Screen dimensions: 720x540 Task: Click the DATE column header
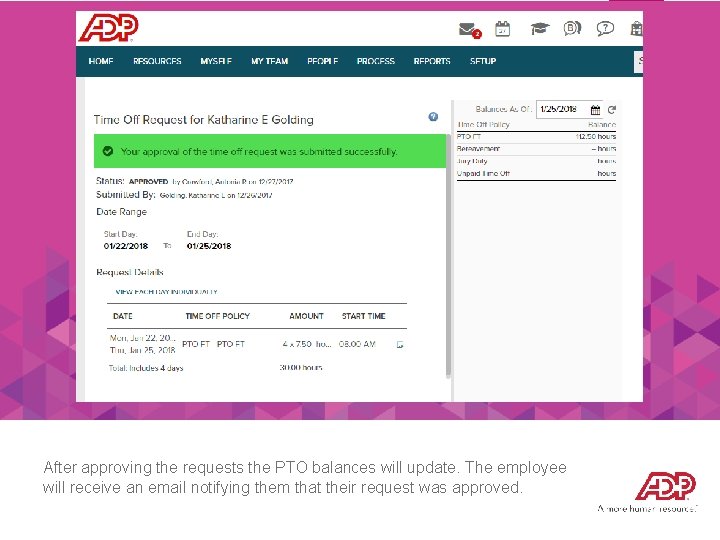click(123, 316)
